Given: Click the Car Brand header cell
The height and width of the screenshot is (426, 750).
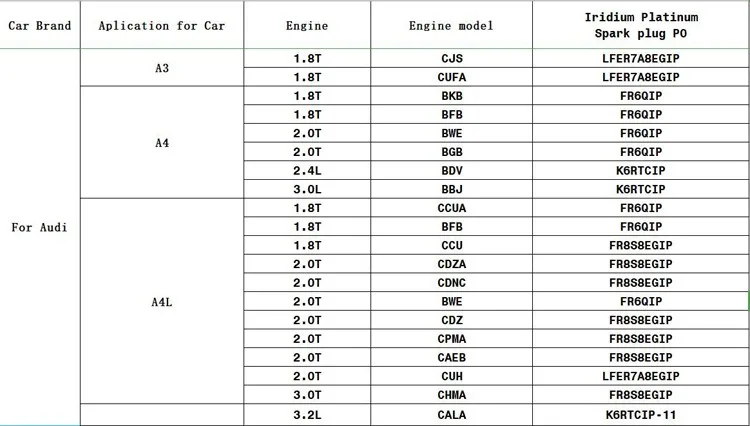Looking at the screenshot, I should pos(40,25).
